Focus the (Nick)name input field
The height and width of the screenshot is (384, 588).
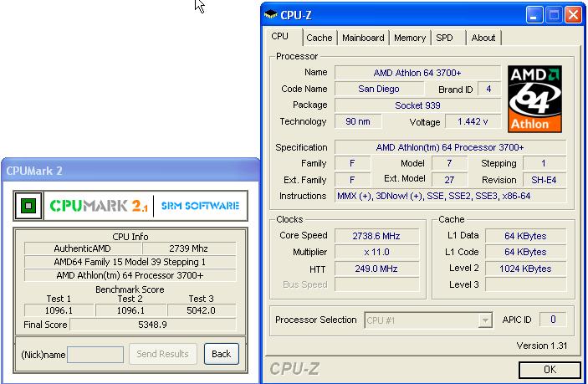coord(95,355)
